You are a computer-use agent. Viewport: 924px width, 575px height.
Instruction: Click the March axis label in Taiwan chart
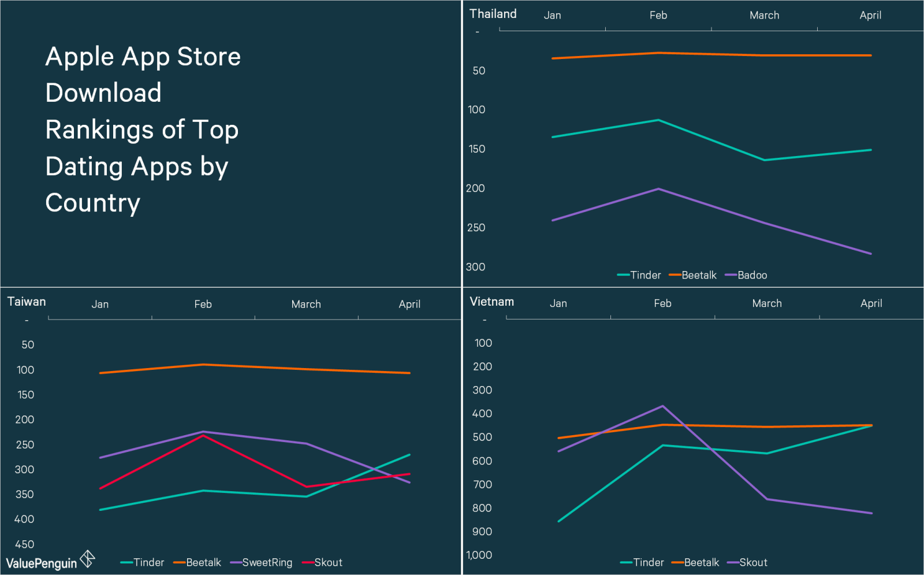coord(306,305)
